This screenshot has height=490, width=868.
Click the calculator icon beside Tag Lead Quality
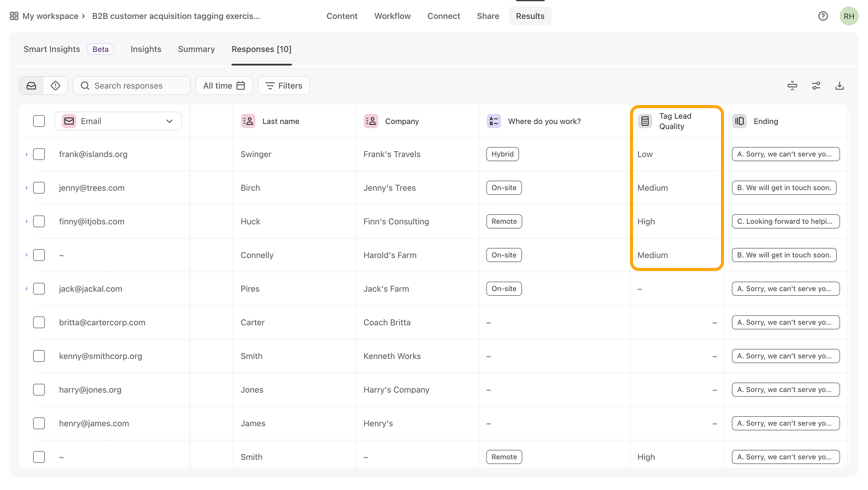(x=645, y=121)
